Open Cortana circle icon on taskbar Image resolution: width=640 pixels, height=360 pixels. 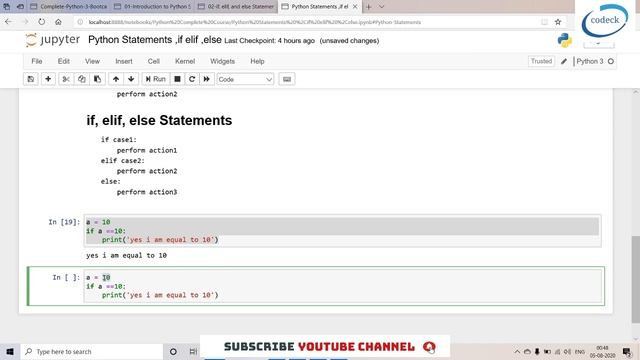coord(173,351)
